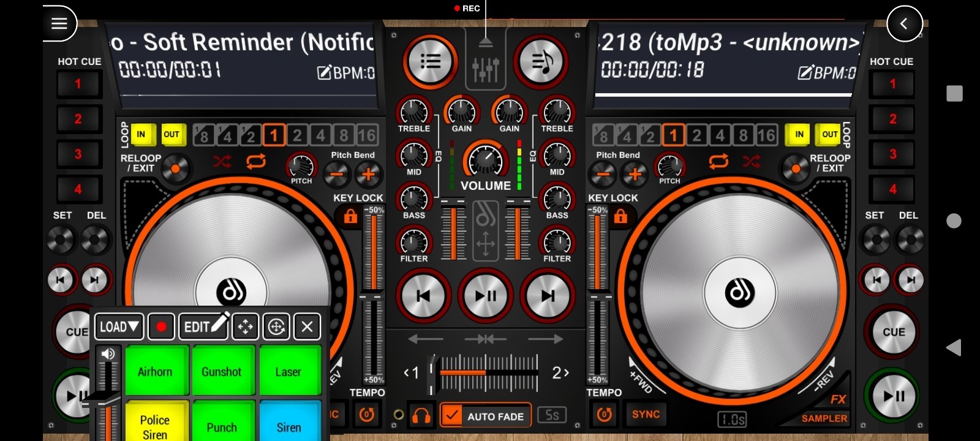
Task: Select right deck loop length 16
Action: click(767, 135)
